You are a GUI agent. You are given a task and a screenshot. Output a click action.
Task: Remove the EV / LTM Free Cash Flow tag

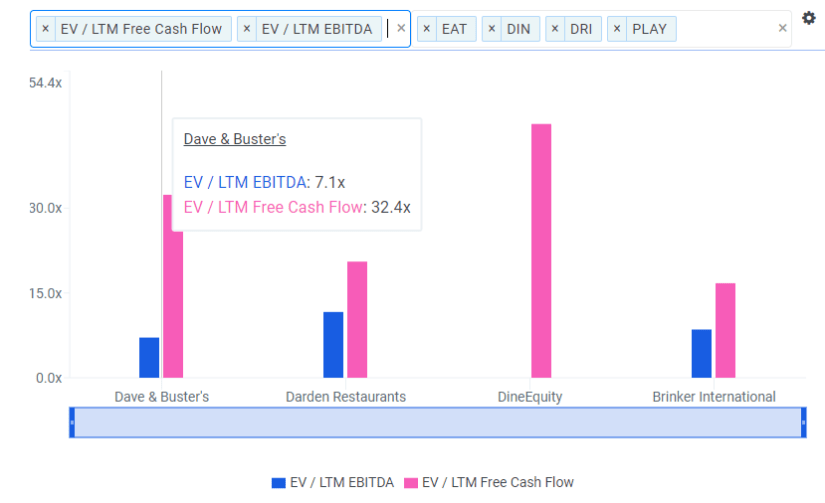(x=45, y=29)
